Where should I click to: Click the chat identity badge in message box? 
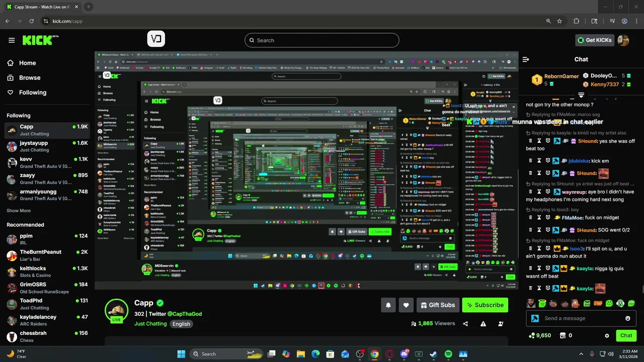[x=535, y=318]
